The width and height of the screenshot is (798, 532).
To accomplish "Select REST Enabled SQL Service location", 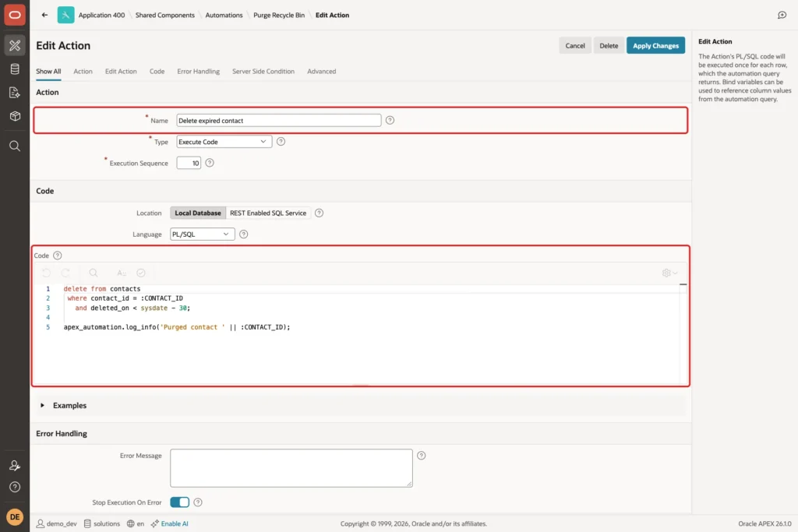I will click(x=268, y=213).
